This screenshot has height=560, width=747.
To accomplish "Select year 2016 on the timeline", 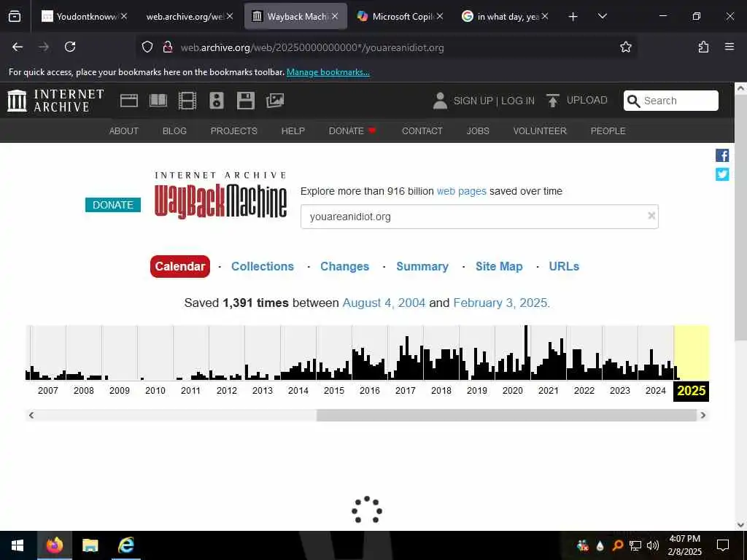I will click(370, 391).
